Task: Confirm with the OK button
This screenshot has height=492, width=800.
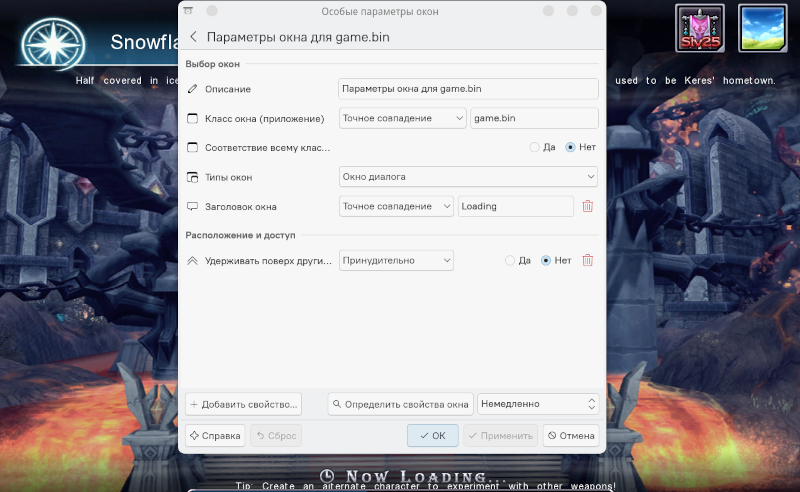Action: tap(433, 436)
